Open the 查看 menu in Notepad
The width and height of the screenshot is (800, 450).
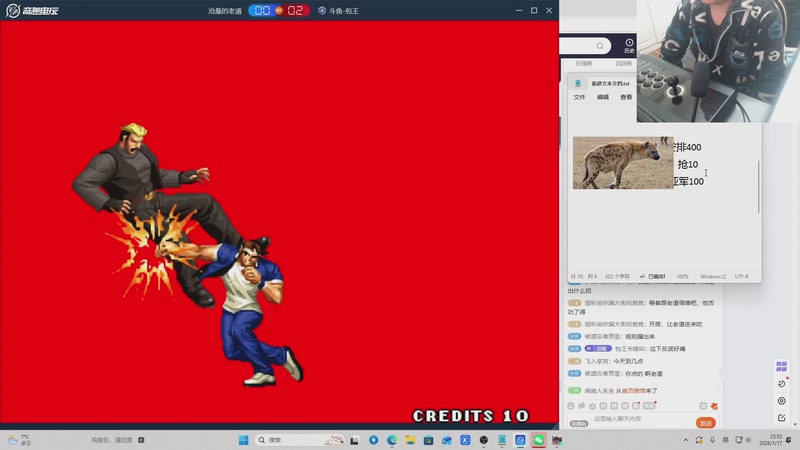click(x=626, y=97)
